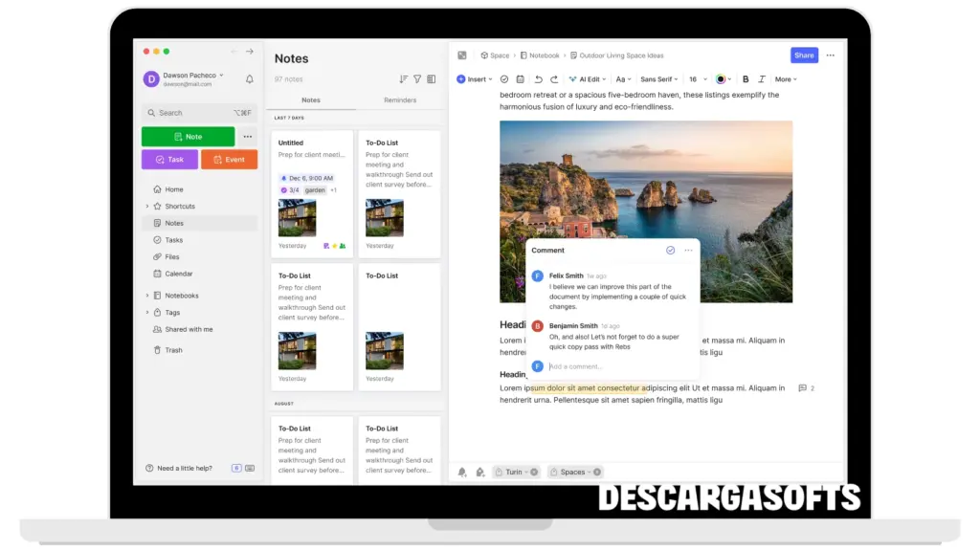Expand the Notebooks tree in sidebar

(147, 296)
